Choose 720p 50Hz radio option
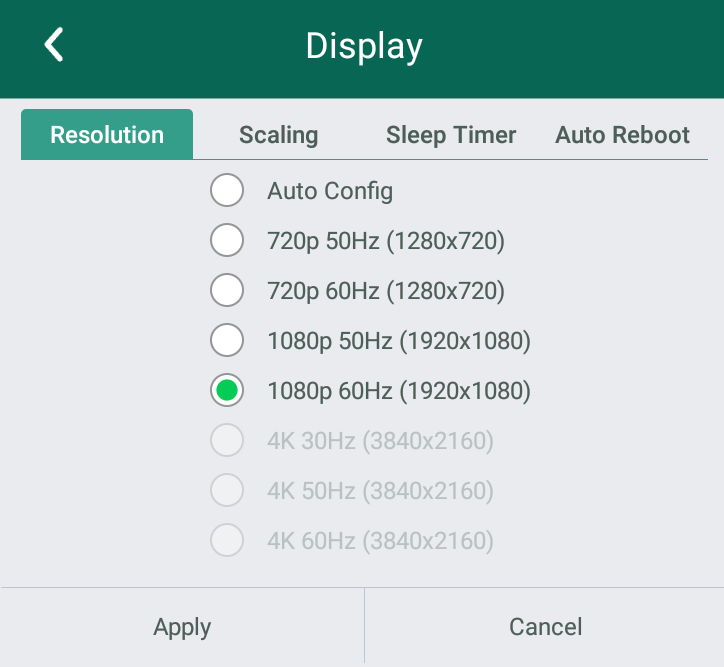Screen dimensions: 724x667 (227, 240)
